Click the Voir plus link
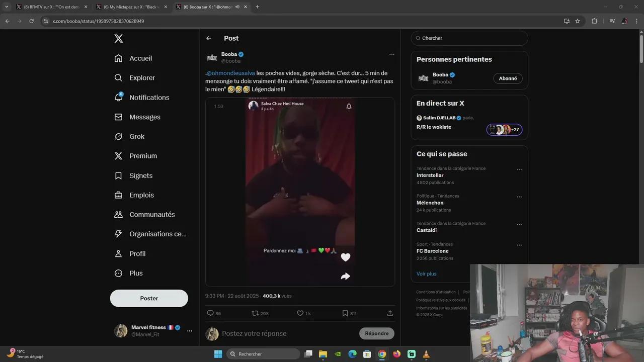The height and width of the screenshot is (362, 644). pyautogui.click(x=427, y=274)
